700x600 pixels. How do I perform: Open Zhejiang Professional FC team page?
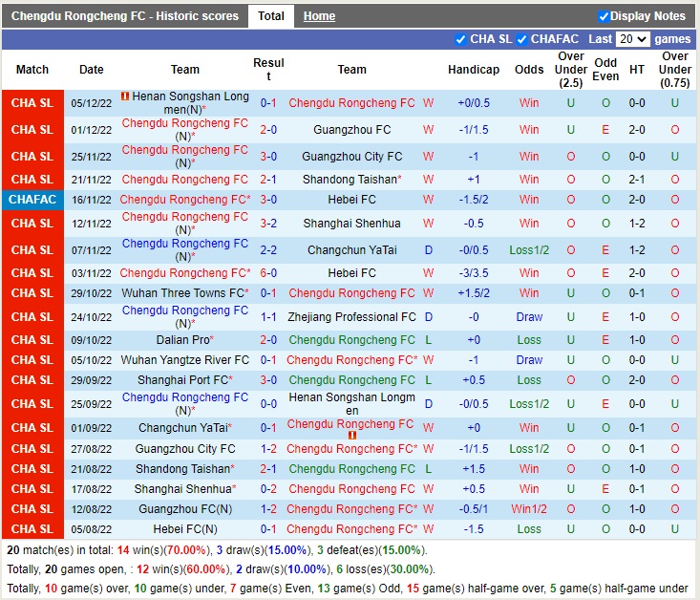pyautogui.click(x=351, y=317)
